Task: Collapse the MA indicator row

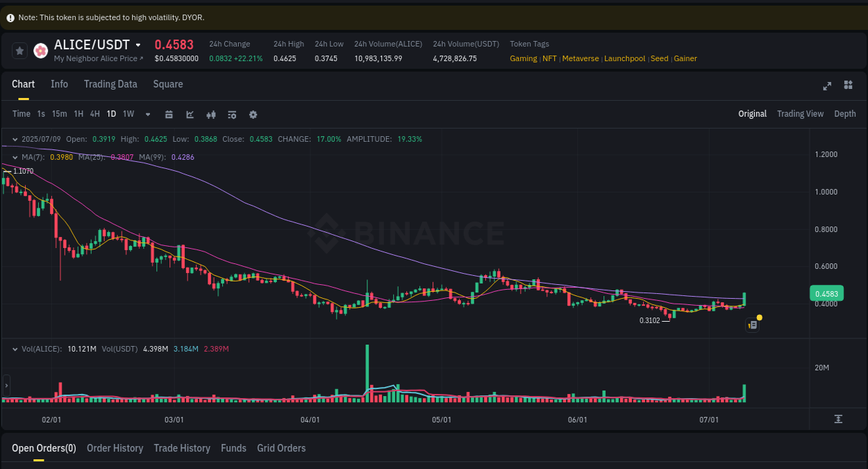Action: point(15,157)
